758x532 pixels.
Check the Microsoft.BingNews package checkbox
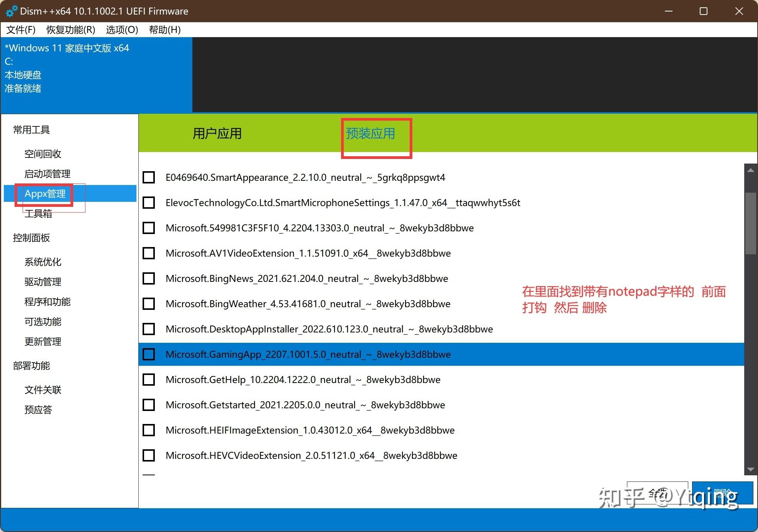click(149, 278)
